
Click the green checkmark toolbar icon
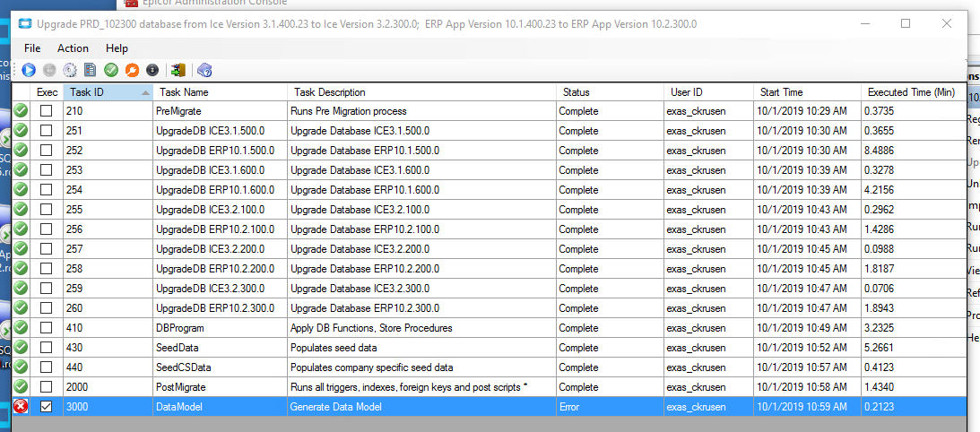pos(111,70)
